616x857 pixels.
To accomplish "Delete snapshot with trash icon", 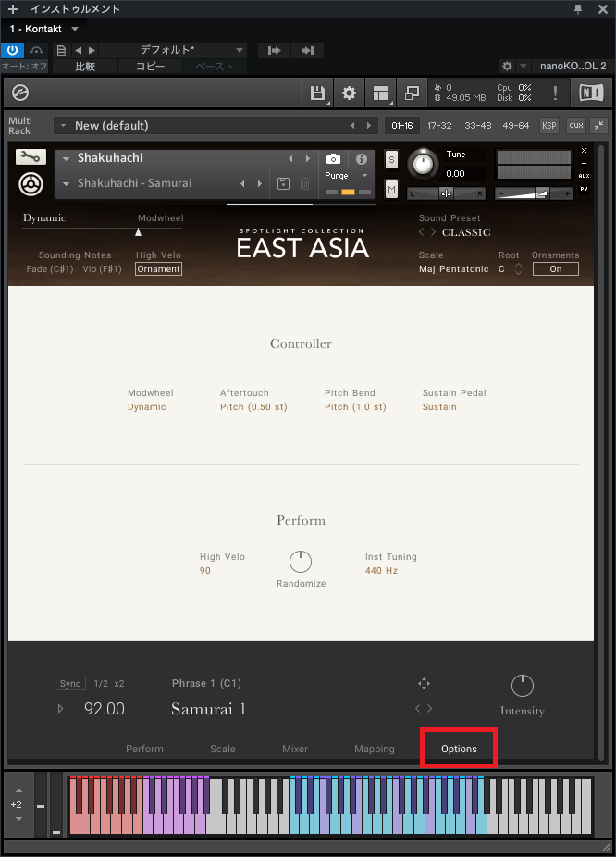I will click(304, 183).
